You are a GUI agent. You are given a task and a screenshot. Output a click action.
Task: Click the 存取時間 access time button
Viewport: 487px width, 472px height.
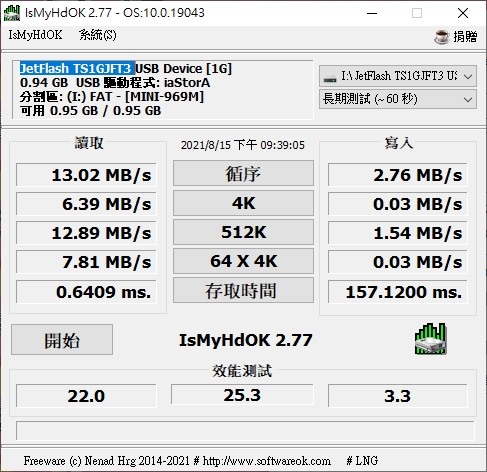point(243,290)
